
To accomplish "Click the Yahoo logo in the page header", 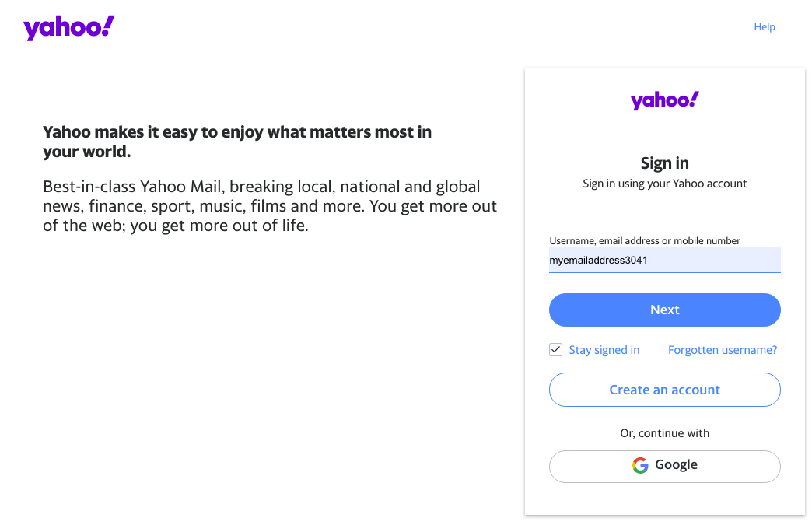I will [69, 28].
